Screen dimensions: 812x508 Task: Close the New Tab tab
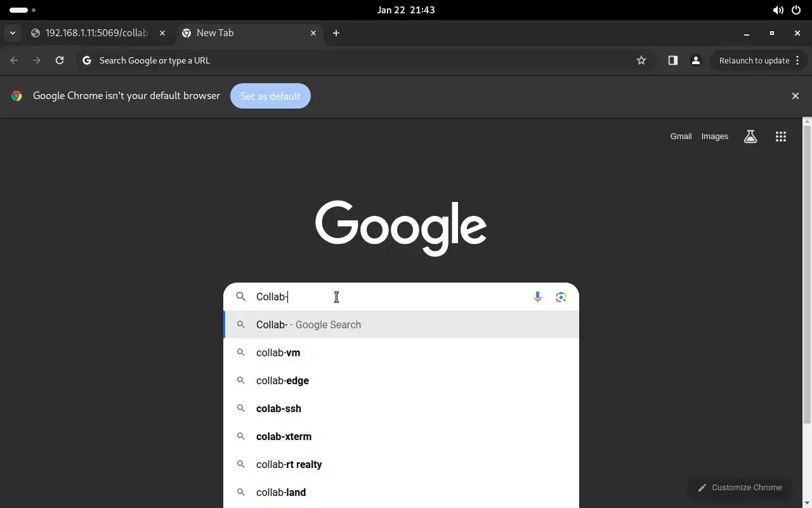click(x=313, y=33)
